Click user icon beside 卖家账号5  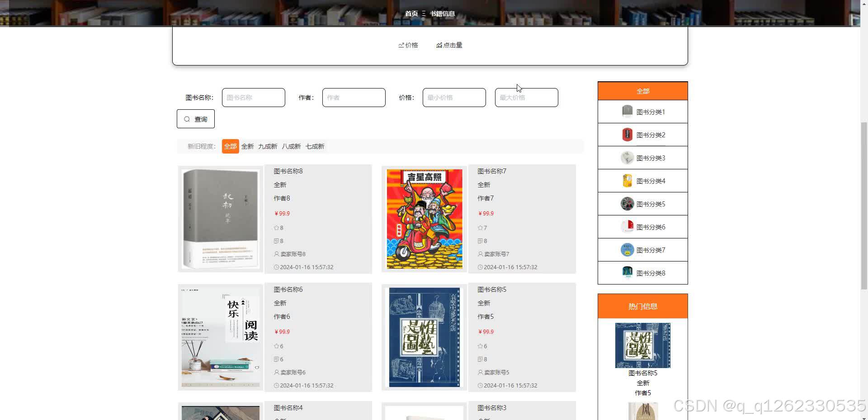pos(481,373)
